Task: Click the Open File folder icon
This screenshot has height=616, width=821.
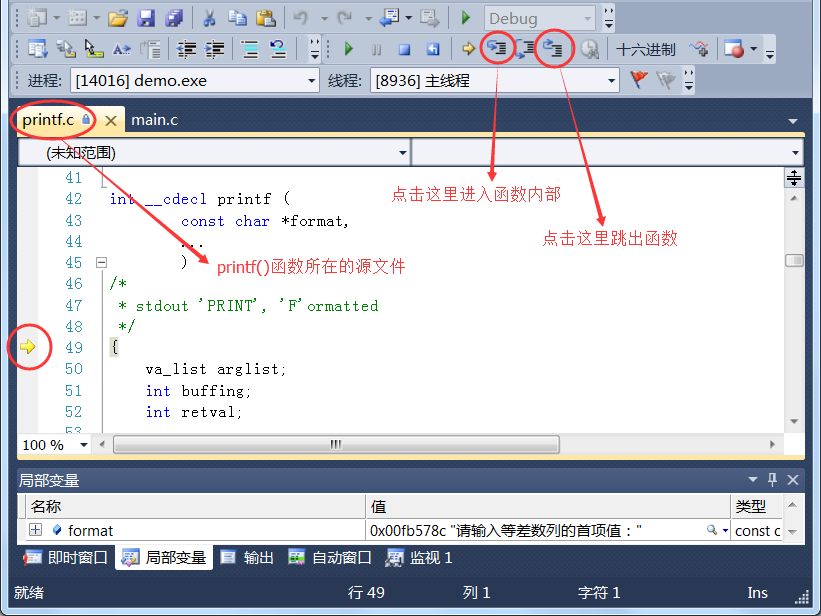Action: coord(118,18)
